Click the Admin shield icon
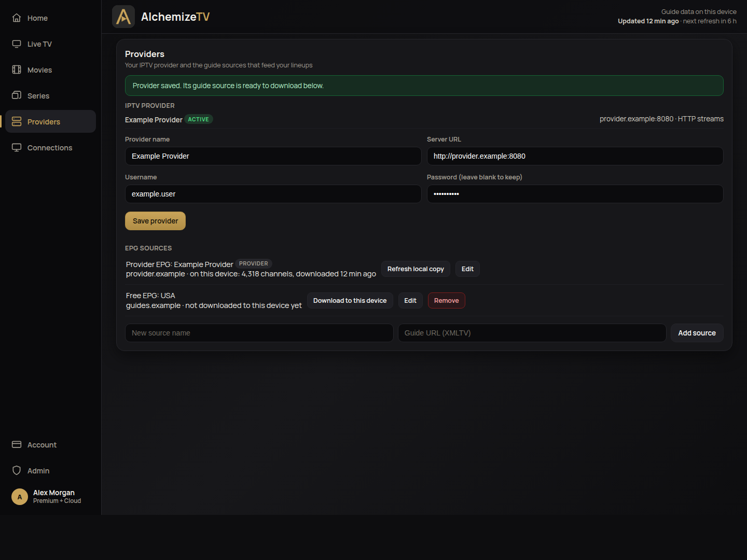The height and width of the screenshot is (560, 747). [x=17, y=471]
